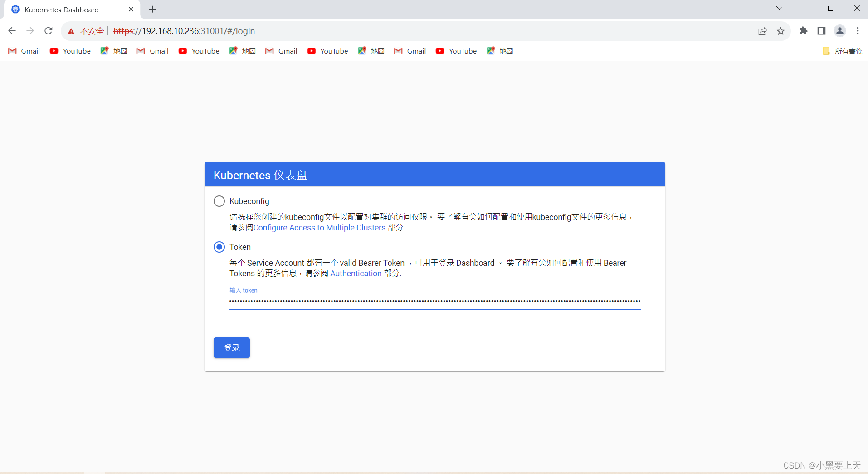This screenshot has width=868, height=474.
Task: Open the side panel icon near the profile
Action: click(821, 31)
